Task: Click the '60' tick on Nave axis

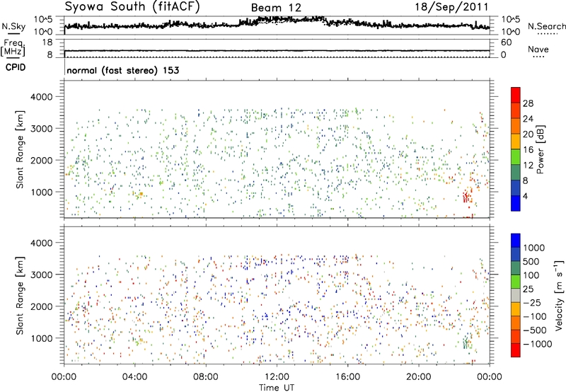Action: (506, 42)
